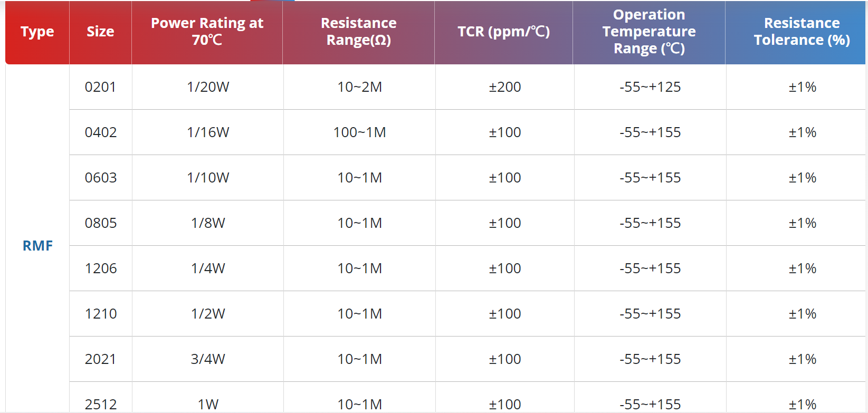
Task: Select the 10~2M resistance range cell
Action: (359, 87)
